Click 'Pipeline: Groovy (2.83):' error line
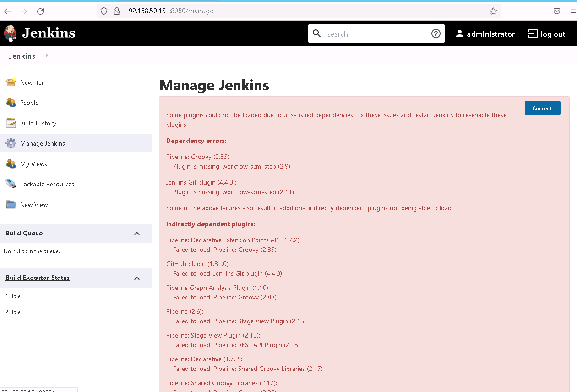Screen dimensions: 577x392 [x=198, y=157]
